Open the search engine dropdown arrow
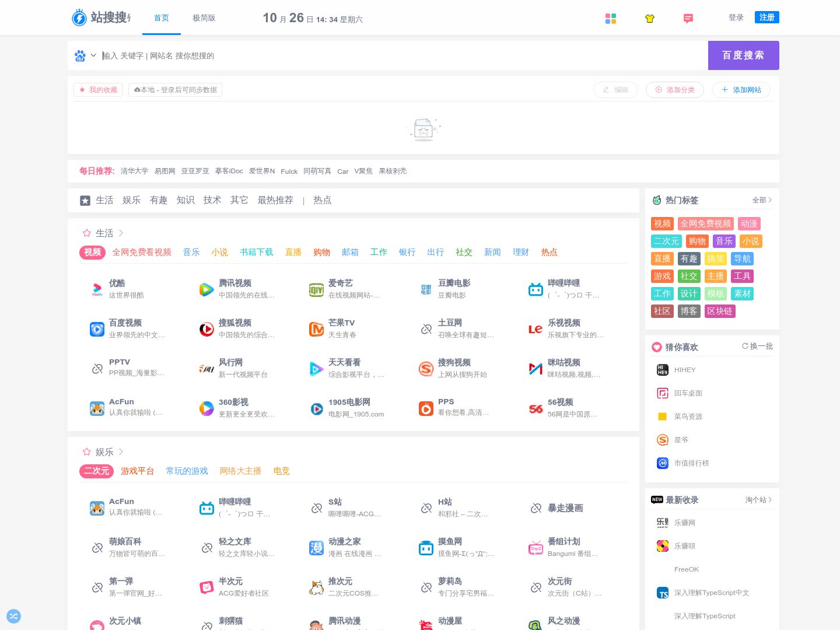Viewport: 840px width, 630px height. (x=93, y=55)
